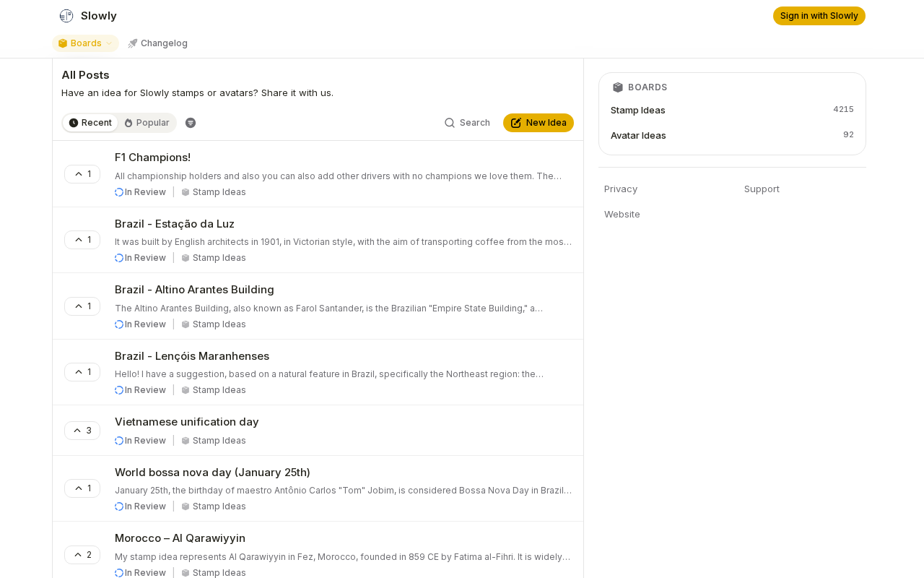Click the Boards cube icon in sidebar
Screen dimensions: 924x578
618,87
